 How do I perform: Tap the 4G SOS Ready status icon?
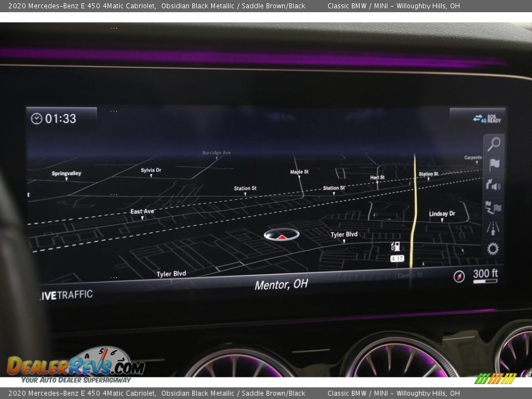click(x=487, y=119)
